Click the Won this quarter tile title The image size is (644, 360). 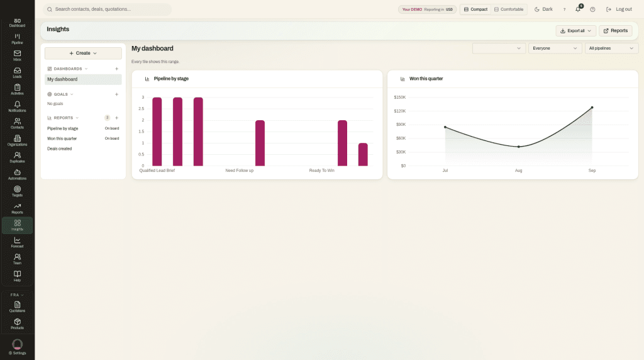pyautogui.click(x=426, y=79)
